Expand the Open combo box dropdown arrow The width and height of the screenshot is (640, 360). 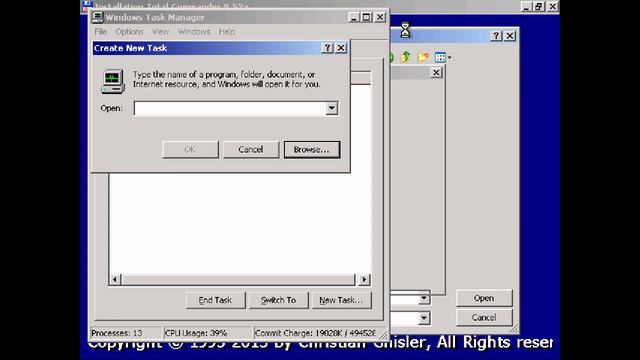[x=331, y=108]
